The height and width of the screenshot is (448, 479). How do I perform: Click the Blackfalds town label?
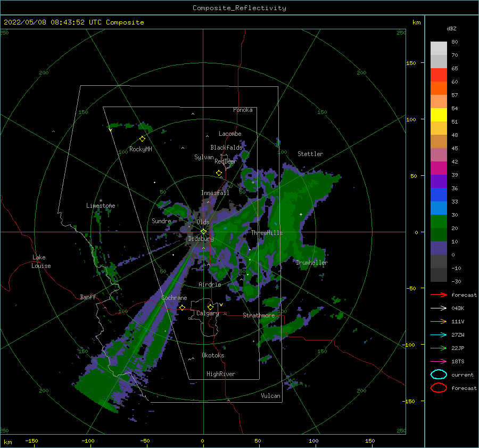[x=226, y=148]
